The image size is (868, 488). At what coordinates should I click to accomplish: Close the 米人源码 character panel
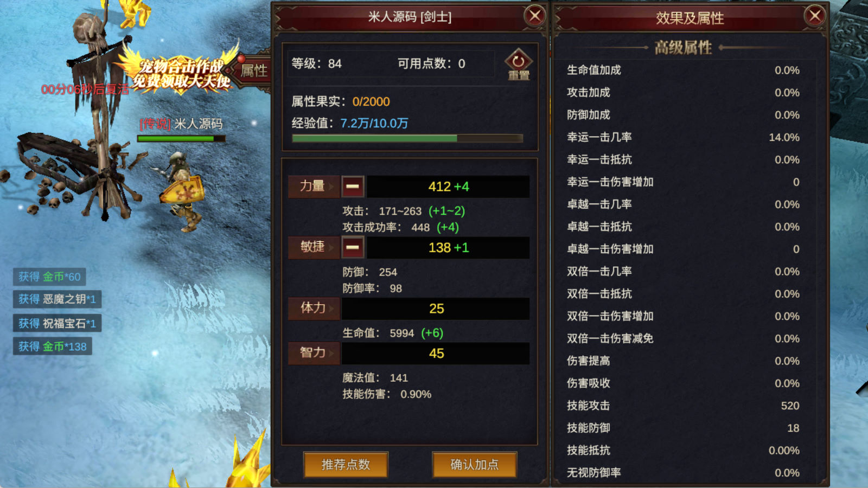(535, 16)
